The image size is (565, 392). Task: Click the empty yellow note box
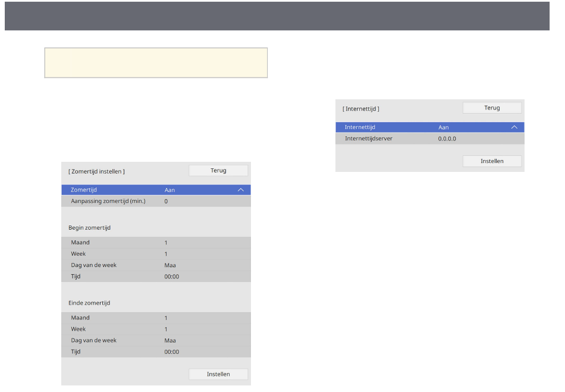[x=156, y=63]
